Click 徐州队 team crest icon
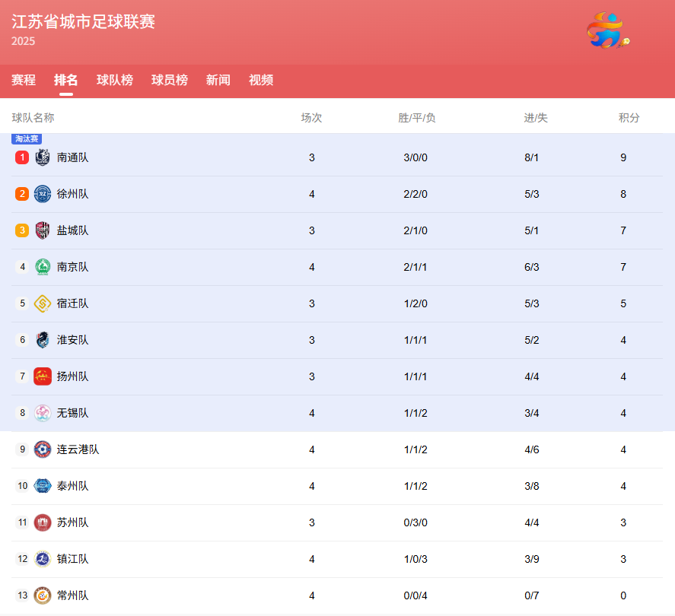 tap(43, 194)
